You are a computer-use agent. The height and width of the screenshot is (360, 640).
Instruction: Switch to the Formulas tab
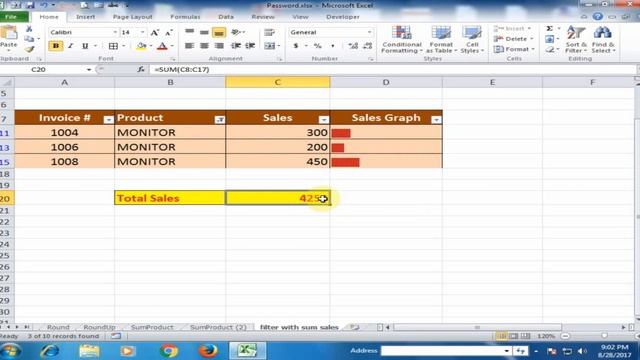(x=185, y=17)
